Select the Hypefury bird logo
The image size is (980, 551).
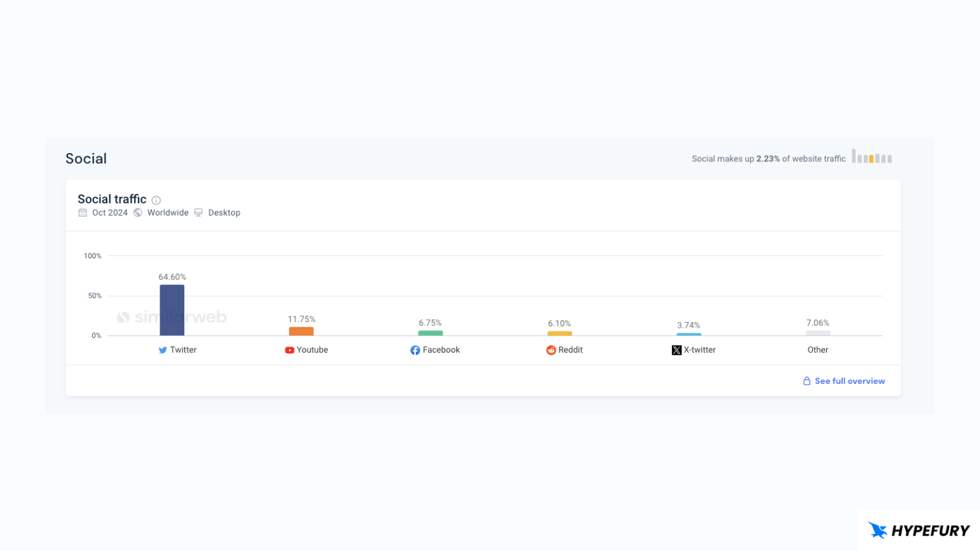coord(877,530)
